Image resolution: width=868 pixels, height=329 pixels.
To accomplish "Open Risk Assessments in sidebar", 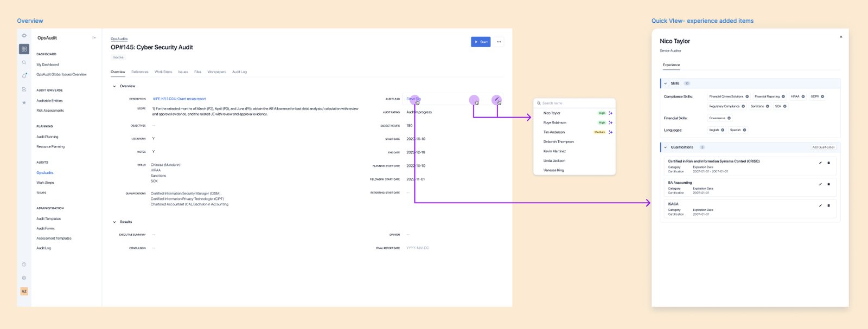I will pos(50,111).
